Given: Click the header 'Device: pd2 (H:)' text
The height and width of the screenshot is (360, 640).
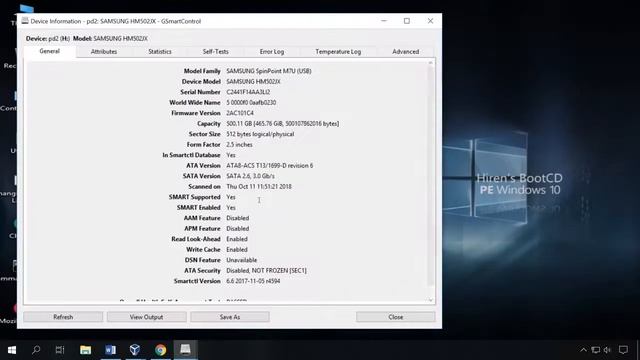Looking at the screenshot, I should 48,38.
